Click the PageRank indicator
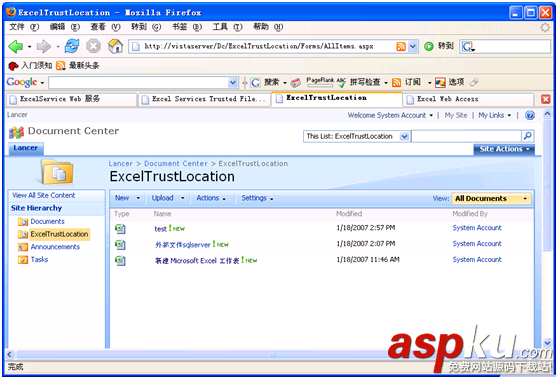 click(320, 82)
